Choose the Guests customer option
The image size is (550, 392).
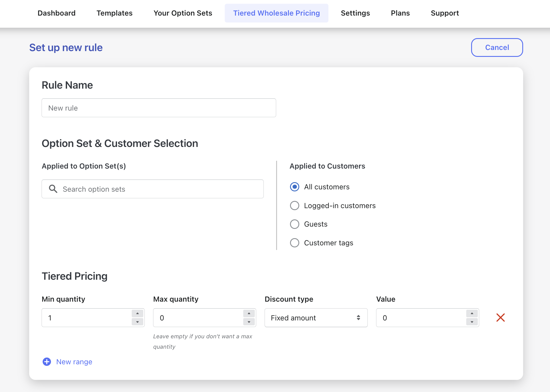tap(294, 224)
